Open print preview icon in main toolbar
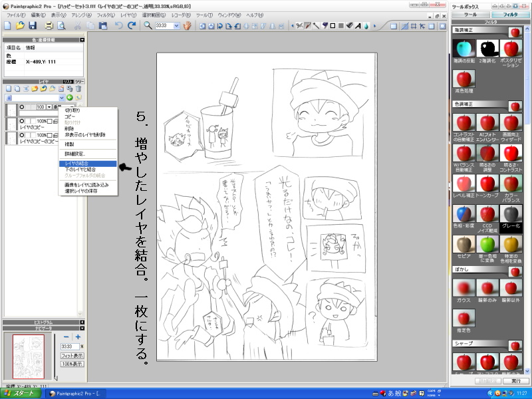The height and width of the screenshot is (399, 532). (61, 25)
